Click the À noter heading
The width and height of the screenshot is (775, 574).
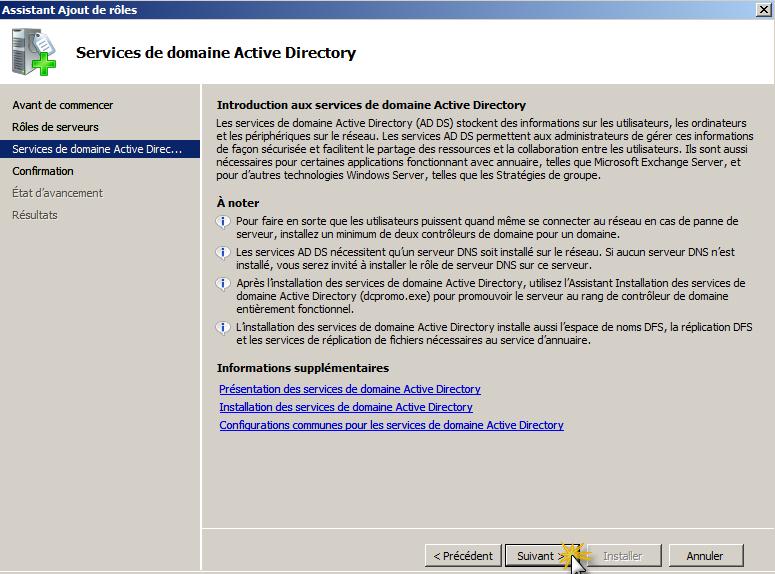click(238, 203)
